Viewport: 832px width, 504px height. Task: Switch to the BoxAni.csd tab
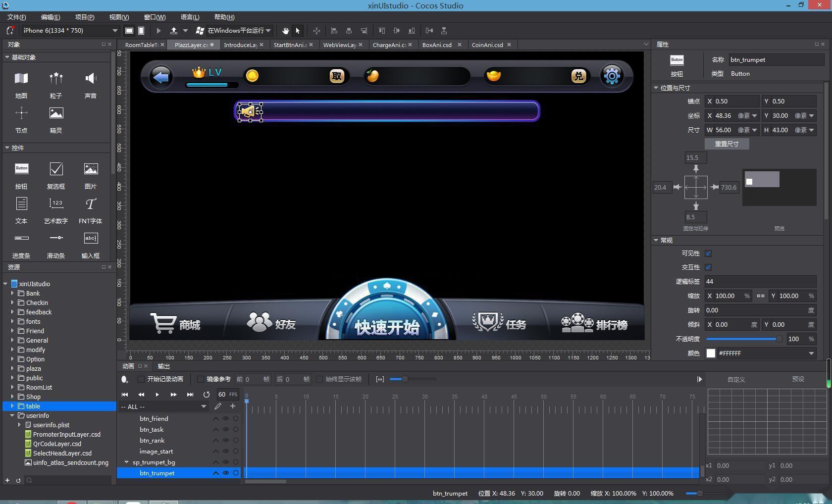(x=437, y=45)
